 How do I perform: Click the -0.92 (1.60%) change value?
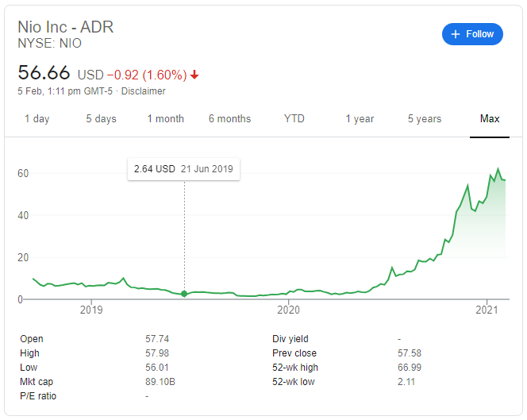(147, 75)
